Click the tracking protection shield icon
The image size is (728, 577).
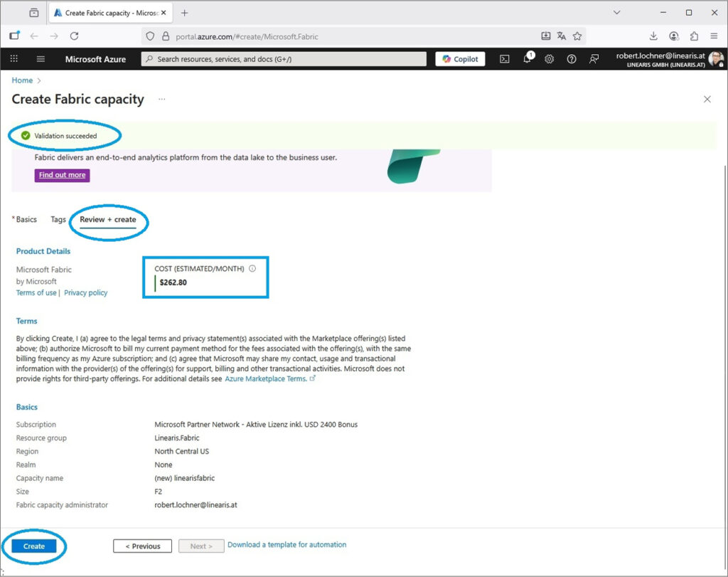[150, 36]
